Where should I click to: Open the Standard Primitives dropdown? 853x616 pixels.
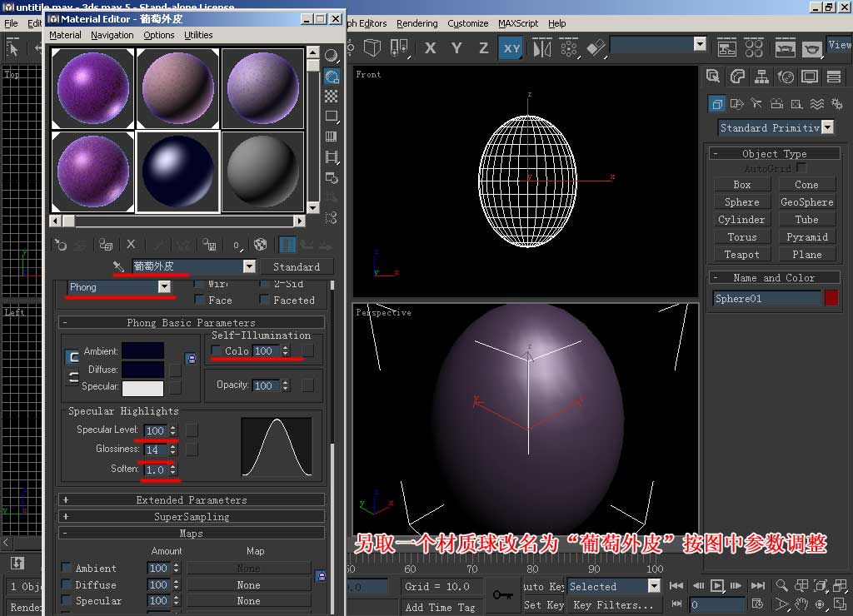click(x=828, y=127)
